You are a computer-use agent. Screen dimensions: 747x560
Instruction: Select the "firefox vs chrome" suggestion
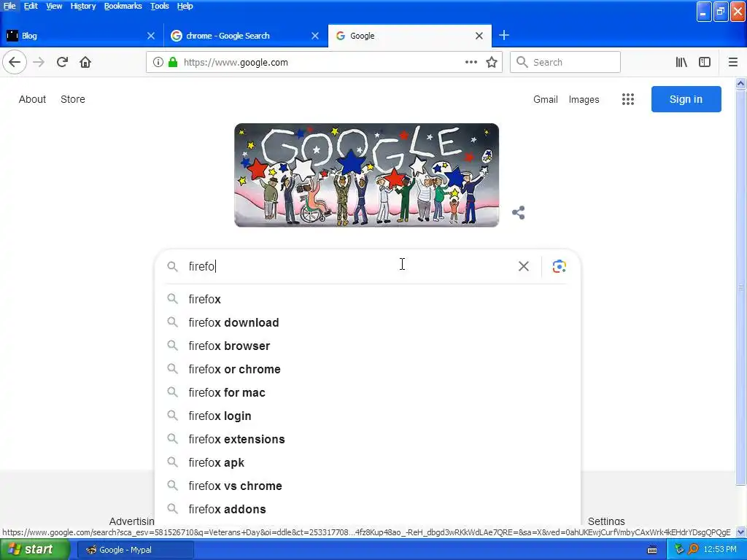click(x=368, y=486)
